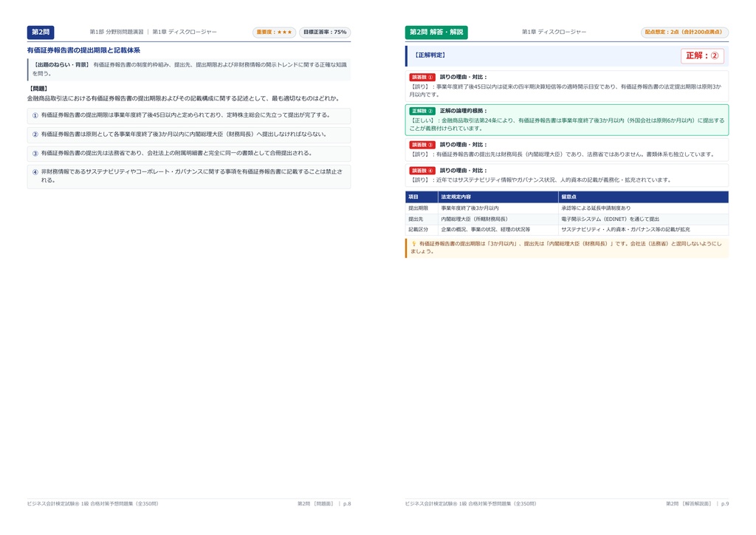
Task: Select answer choice ④ about 非財務情報
Action: click(189, 176)
